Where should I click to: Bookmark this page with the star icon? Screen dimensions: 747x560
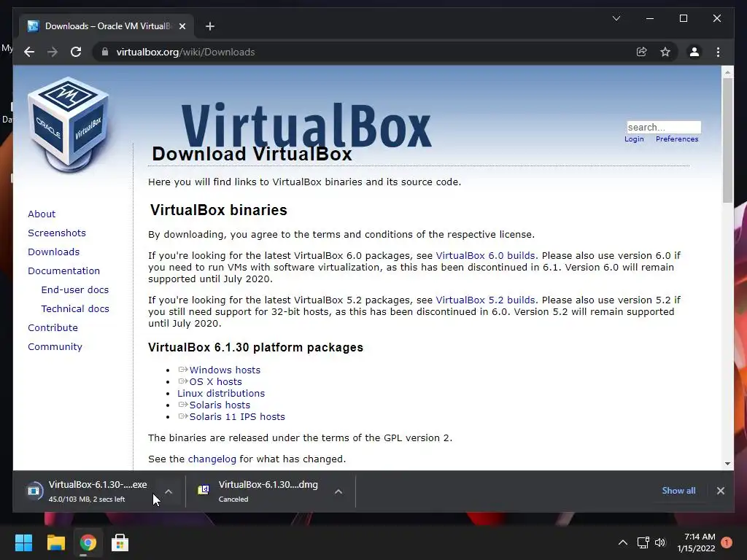point(665,52)
